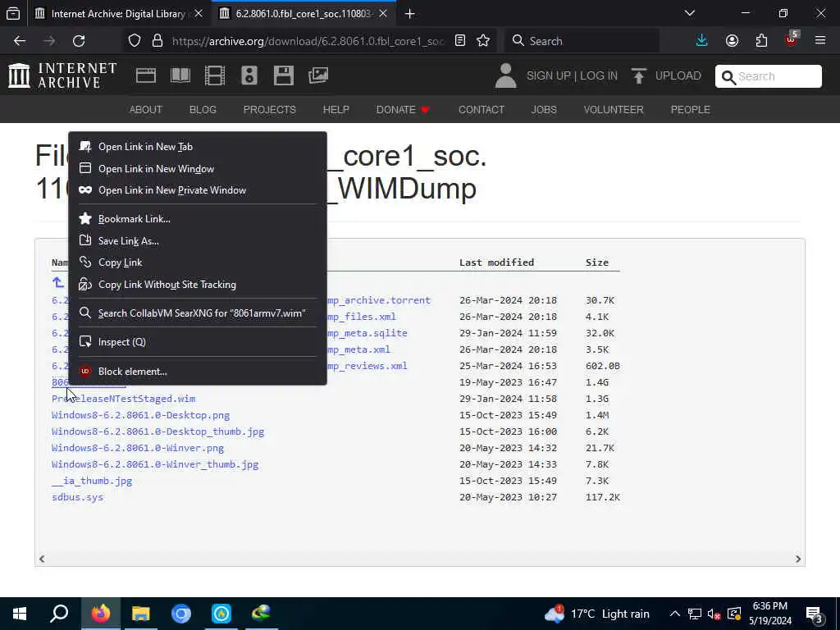Screen dimensions: 840x630
Task: Open the Firefox downloads panel
Action: pyautogui.click(x=702, y=41)
